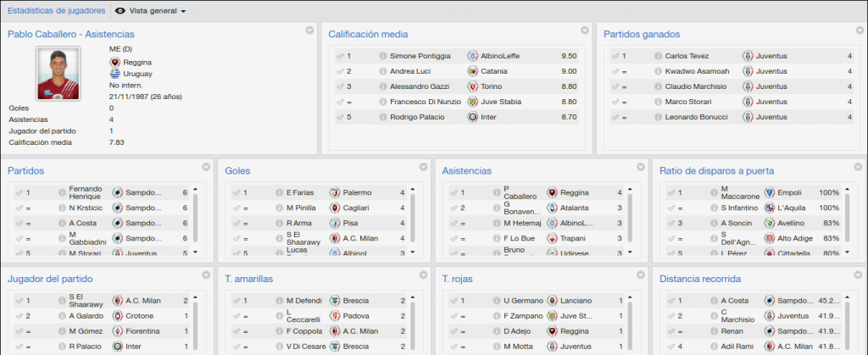Toggle the check mark beside U Germano
Screen dimensions: 868x355
[x=454, y=301]
